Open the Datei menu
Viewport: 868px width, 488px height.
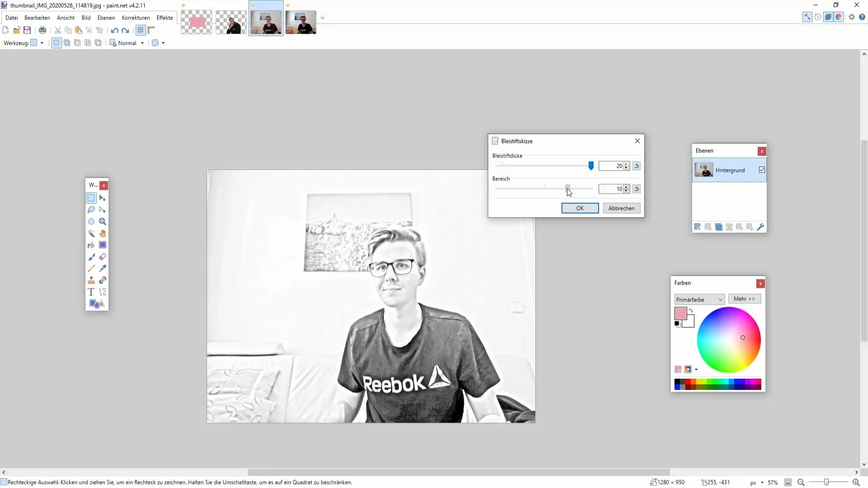[x=12, y=18]
